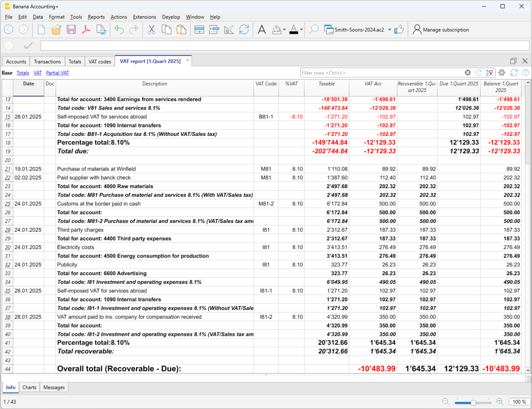
Task: Select the Partial VAT view link
Action: point(57,73)
